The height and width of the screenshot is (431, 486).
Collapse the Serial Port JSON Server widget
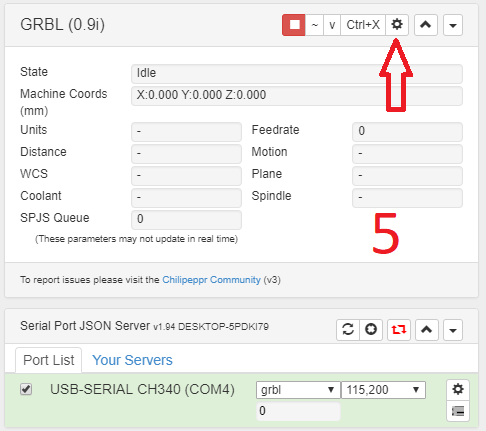click(x=427, y=330)
